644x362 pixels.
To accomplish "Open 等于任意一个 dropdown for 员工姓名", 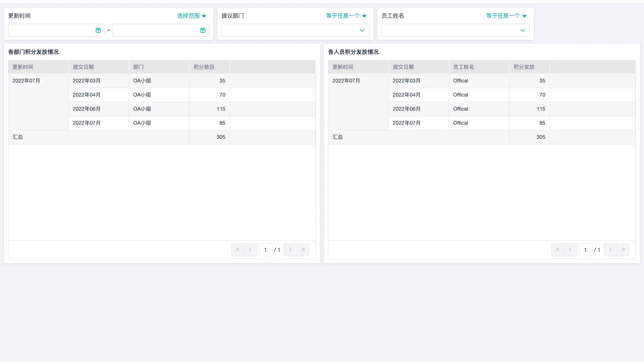I will tap(506, 16).
